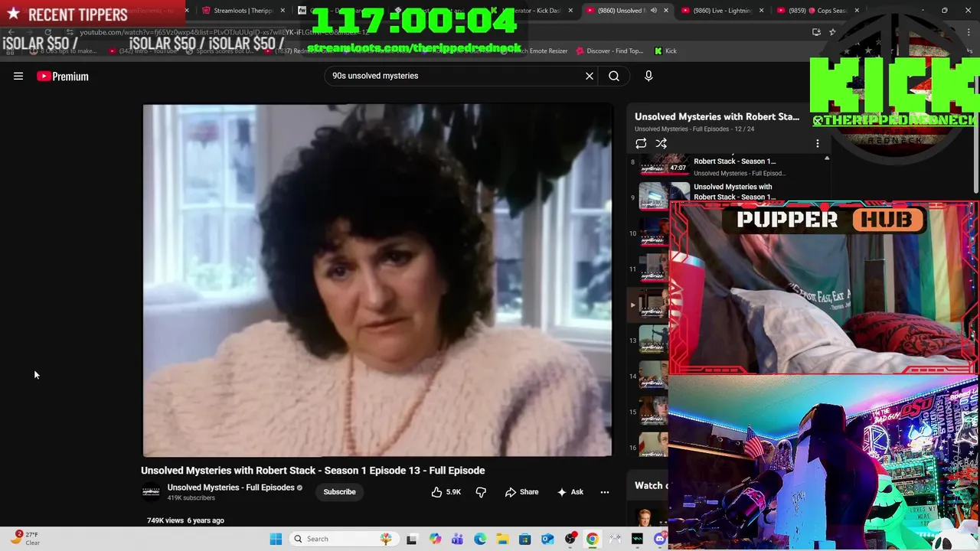This screenshot has width=980, height=551.
Task: Open OBS Studio taskbar icon
Action: pyautogui.click(x=570, y=539)
